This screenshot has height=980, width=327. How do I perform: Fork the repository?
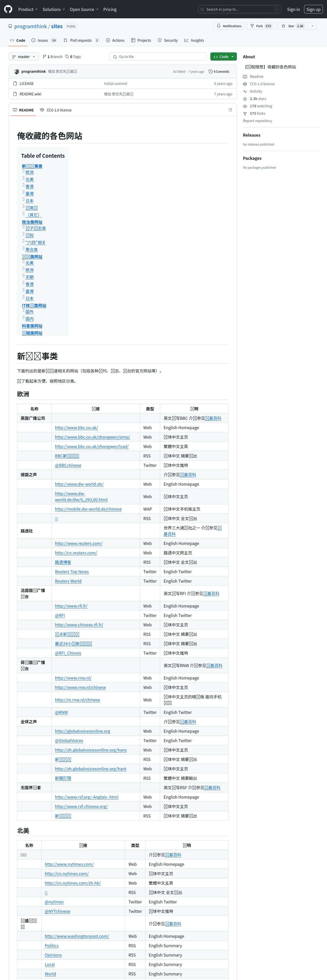pos(261,26)
